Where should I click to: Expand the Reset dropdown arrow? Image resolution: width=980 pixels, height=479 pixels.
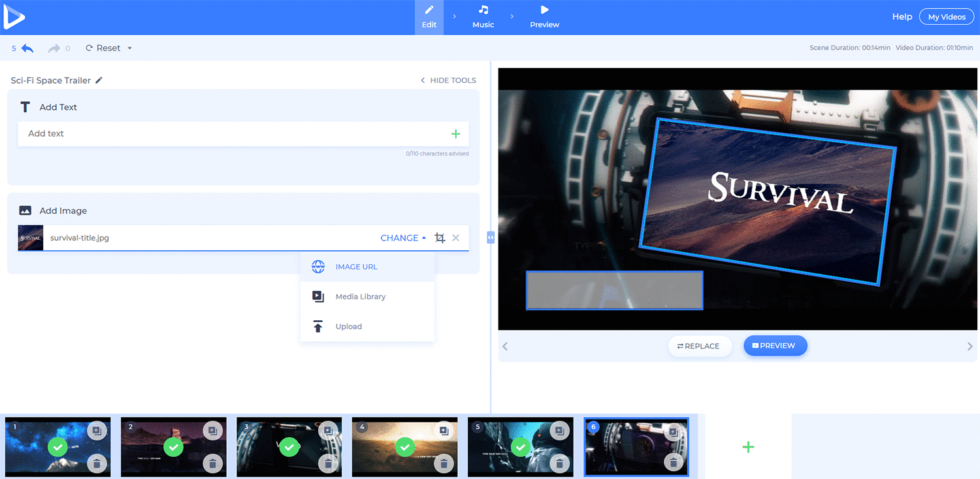click(129, 48)
